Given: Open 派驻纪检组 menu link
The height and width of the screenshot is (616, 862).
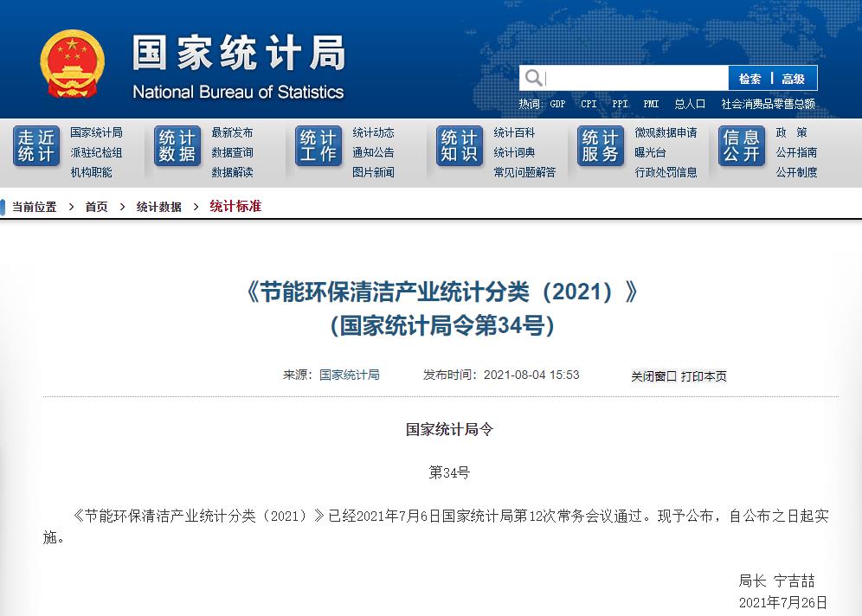Looking at the screenshot, I should [96, 152].
